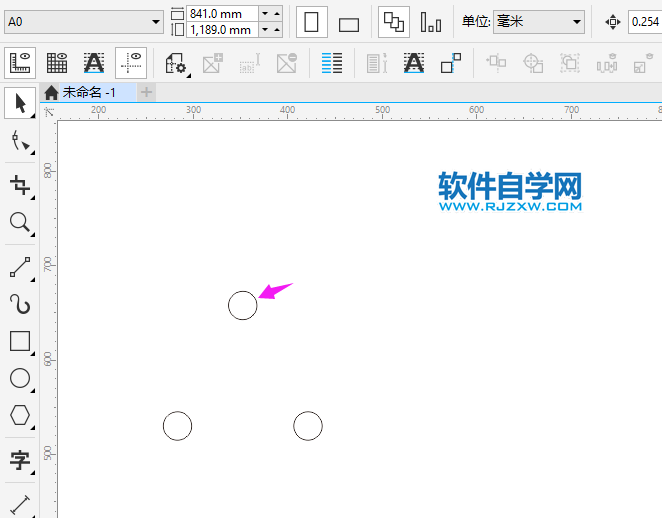Click the align distribute icon

[x=496, y=63]
